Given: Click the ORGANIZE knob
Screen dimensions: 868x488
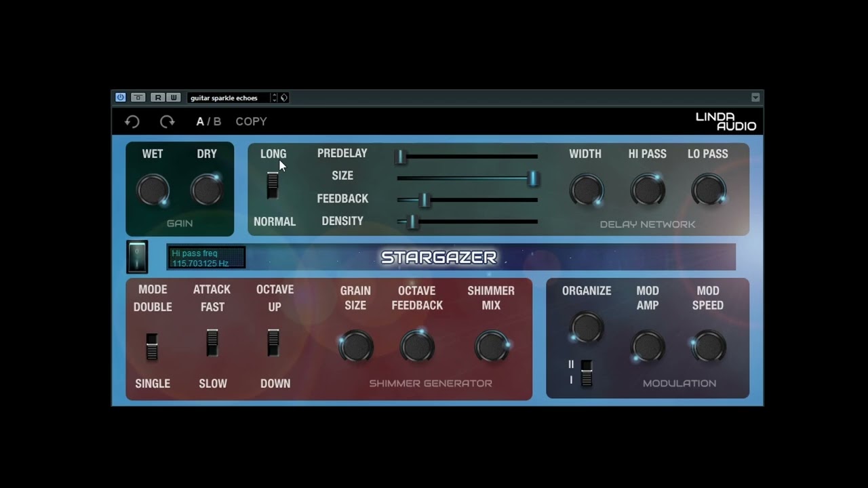Looking at the screenshot, I should click(587, 327).
